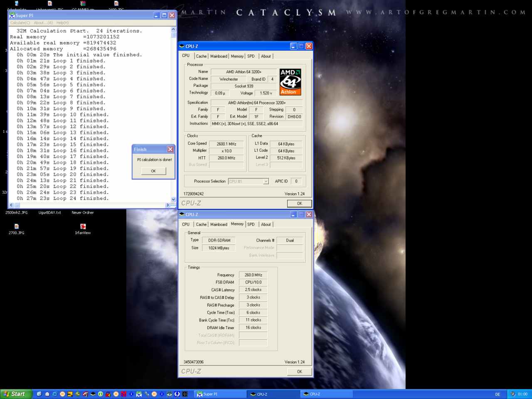Click the taskbar clock showing 01:00
The image size is (532, 399).
tap(522, 394)
